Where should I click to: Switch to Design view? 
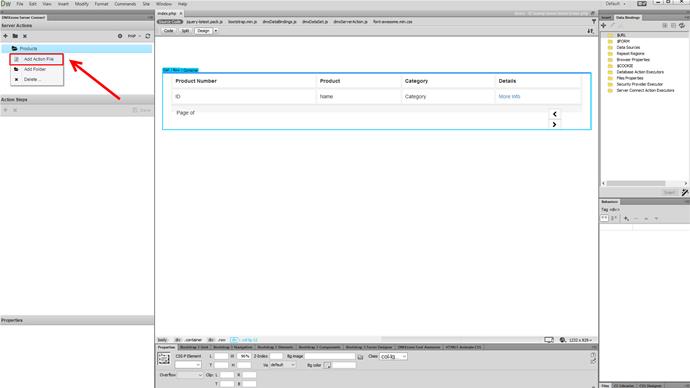coord(203,31)
